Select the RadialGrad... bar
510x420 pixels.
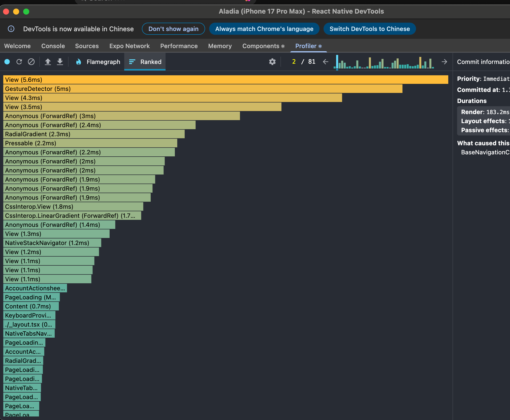(x=23, y=361)
